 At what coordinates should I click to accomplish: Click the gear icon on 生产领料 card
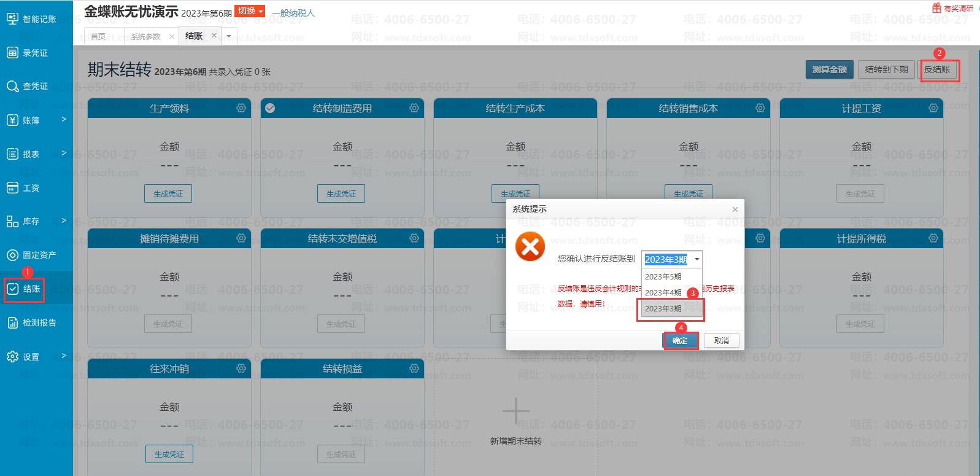click(241, 108)
